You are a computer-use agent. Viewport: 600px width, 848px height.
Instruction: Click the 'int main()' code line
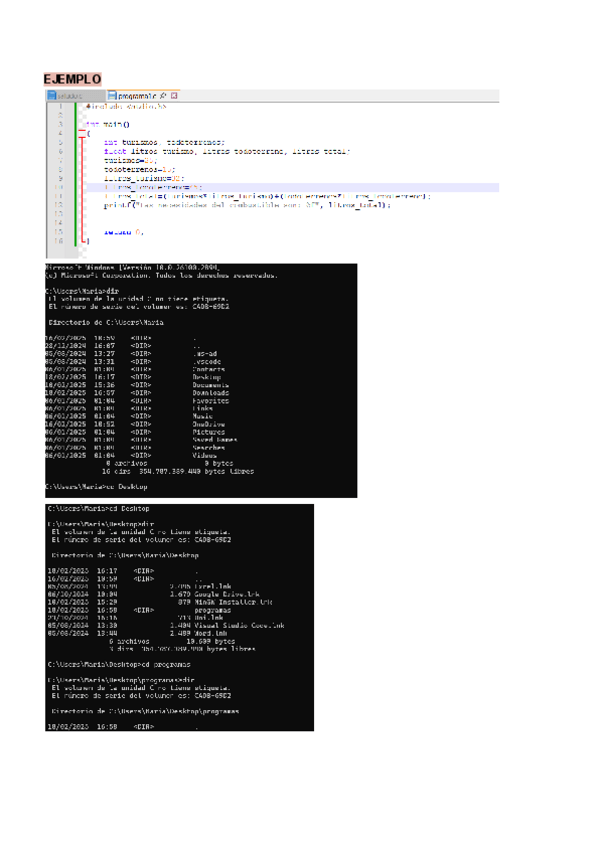[x=108, y=124]
